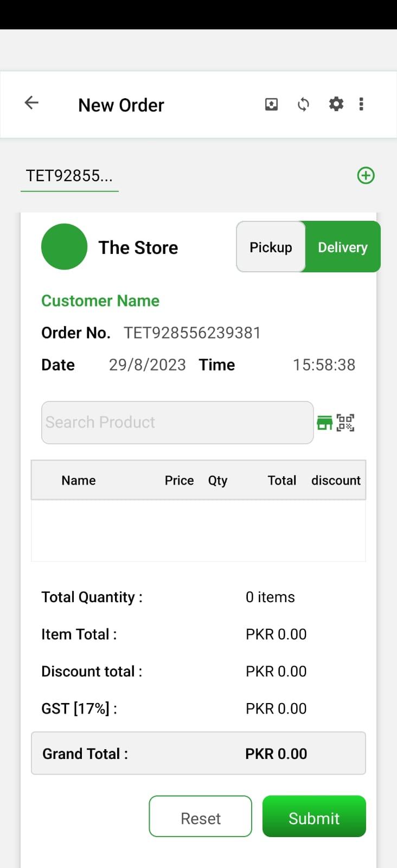Tap the green store icon beside search
Viewport: 397px width, 868px height.
(324, 423)
